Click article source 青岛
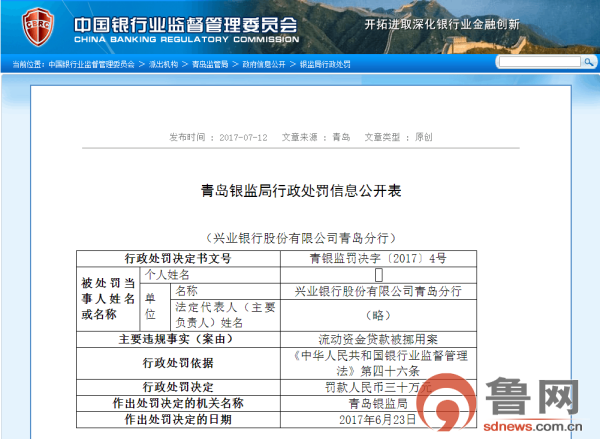600x439 pixels. click(x=341, y=137)
